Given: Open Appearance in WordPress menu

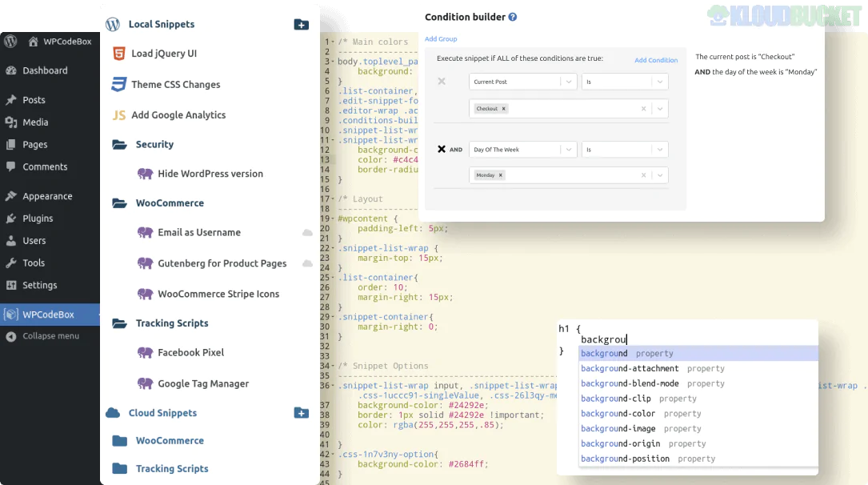Looking at the screenshot, I should coord(50,196).
